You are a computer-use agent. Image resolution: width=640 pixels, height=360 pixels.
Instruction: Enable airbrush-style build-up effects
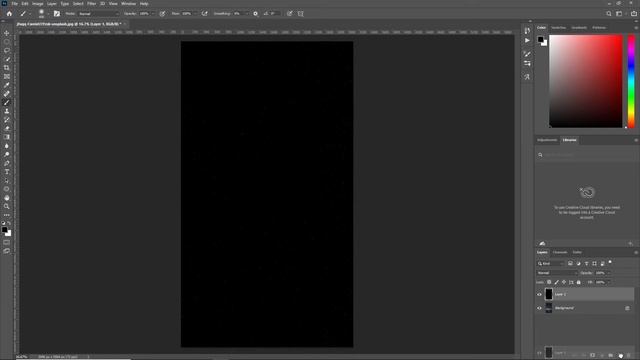pos(204,13)
